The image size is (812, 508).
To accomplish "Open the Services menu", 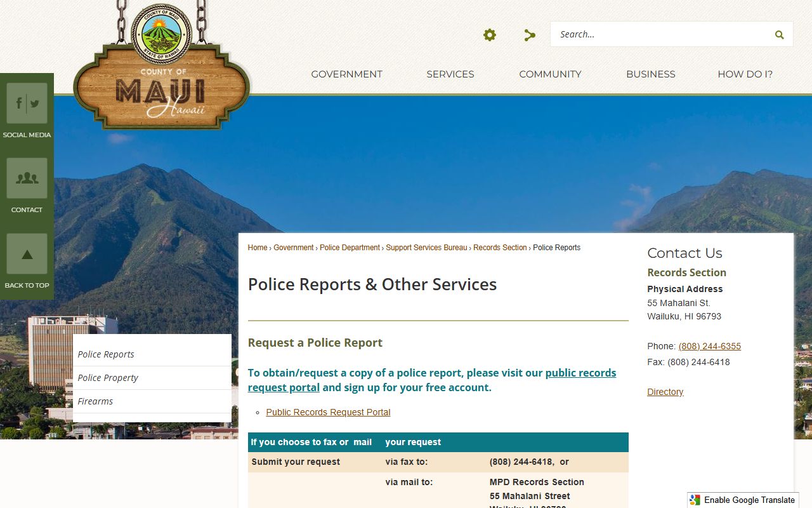I will coord(450,74).
